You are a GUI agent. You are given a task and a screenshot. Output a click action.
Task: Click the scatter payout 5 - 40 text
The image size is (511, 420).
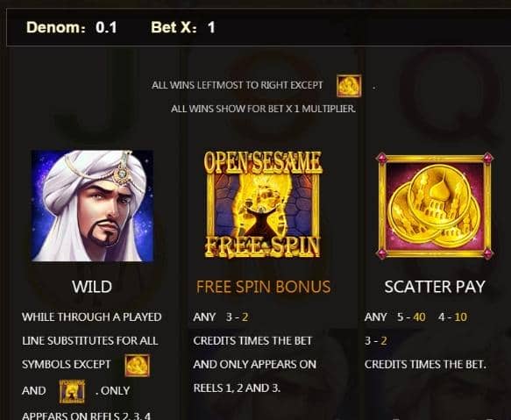(411, 317)
